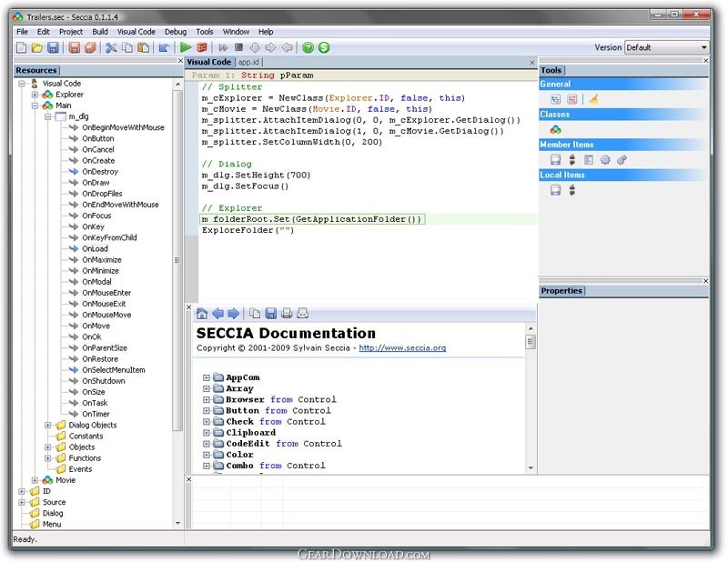Viewport: 728px width, 562px height.
Task: Click the m_folderRoot.Set code line
Action: 312,219
